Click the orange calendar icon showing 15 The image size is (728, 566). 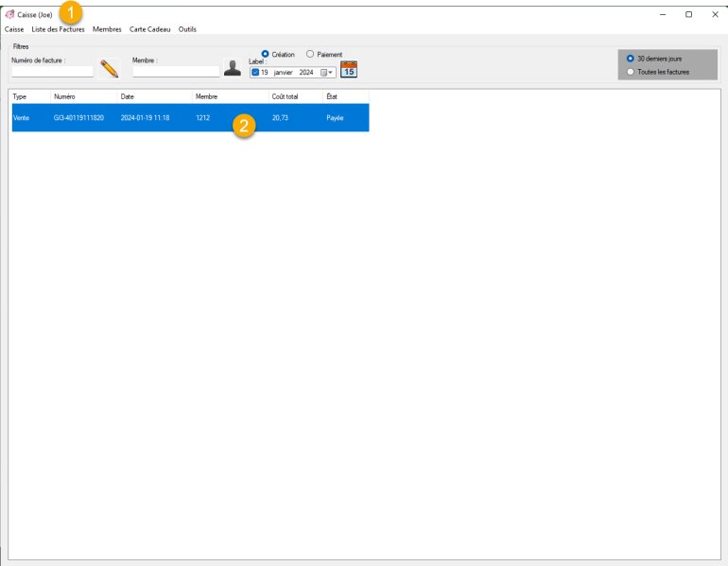(349, 69)
